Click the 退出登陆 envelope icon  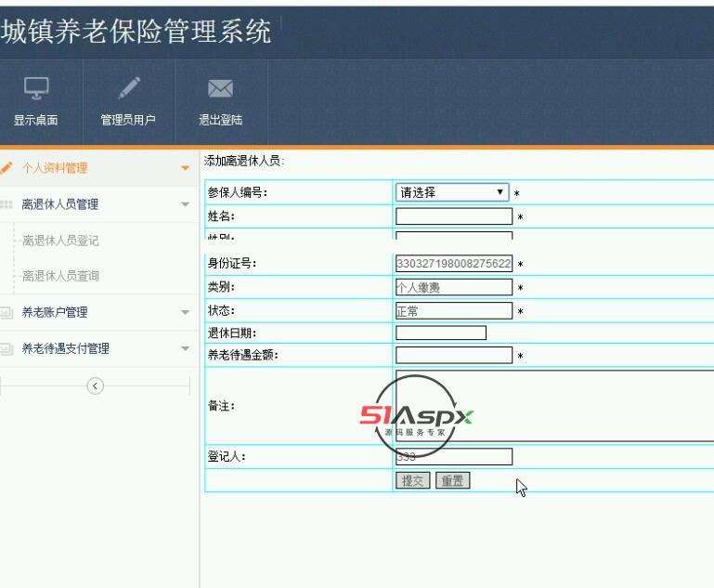(x=220, y=88)
